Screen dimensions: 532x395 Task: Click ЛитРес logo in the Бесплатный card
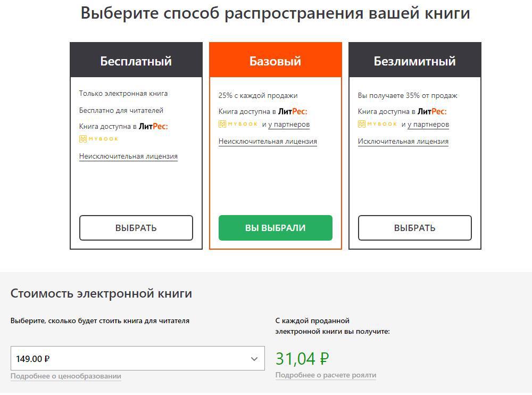(153, 127)
